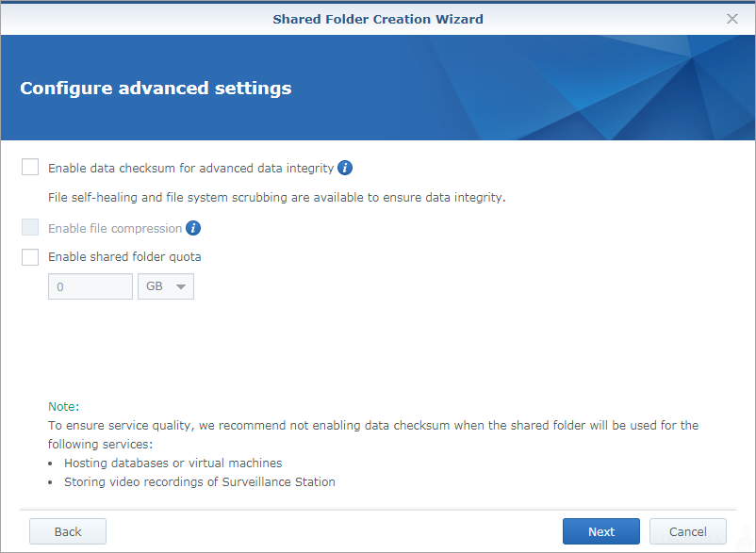This screenshot has height=553, width=756.
Task: Cancel the folder creation wizard
Action: pos(687,531)
